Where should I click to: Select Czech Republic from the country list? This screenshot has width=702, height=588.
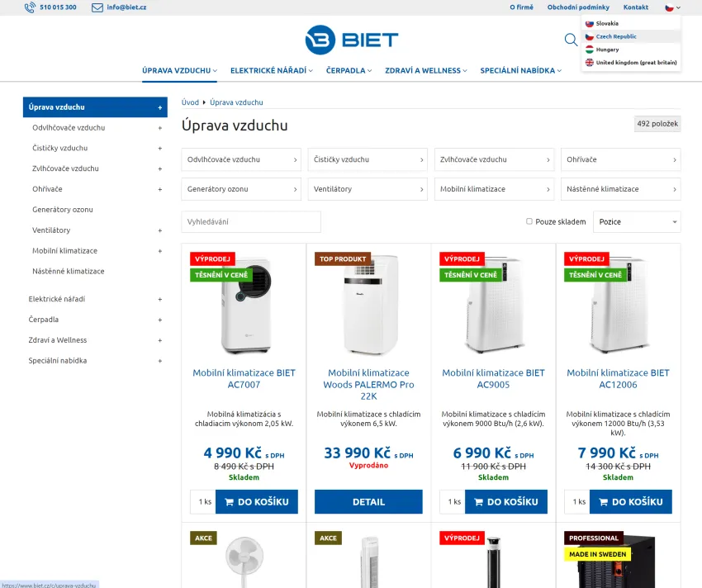coord(631,36)
